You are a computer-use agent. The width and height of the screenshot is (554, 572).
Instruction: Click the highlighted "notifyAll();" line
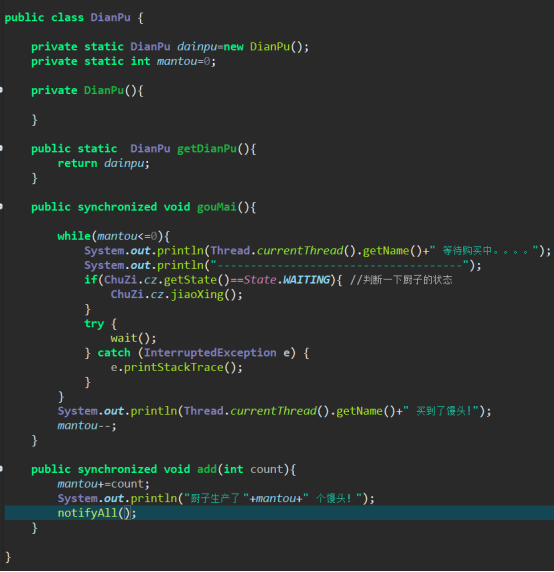279,513
